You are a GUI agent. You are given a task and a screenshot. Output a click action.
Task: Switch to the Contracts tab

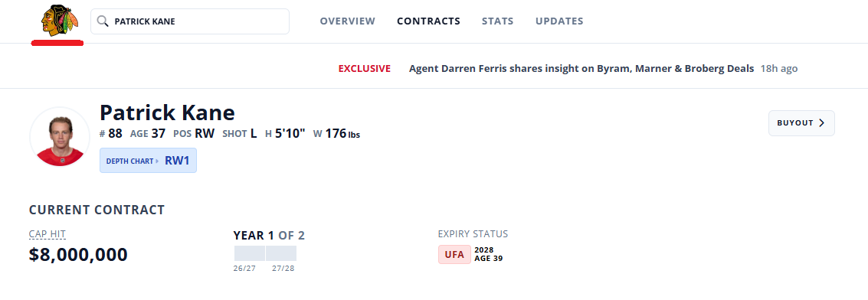click(428, 21)
